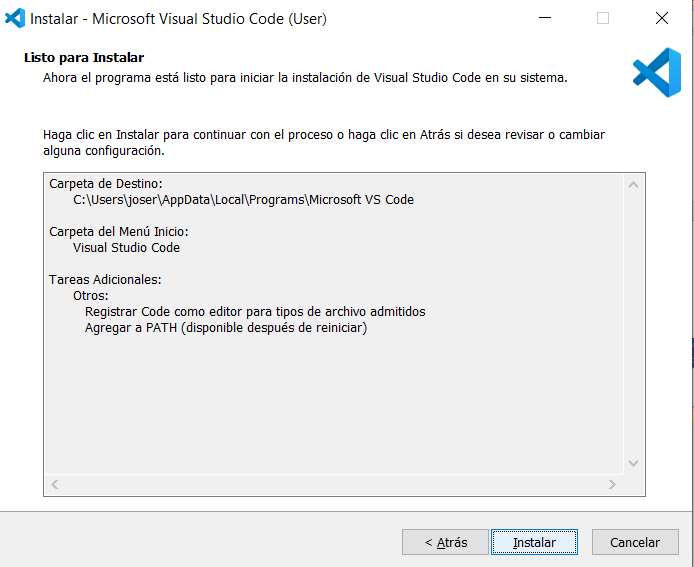The height and width of the screenshot is (567, 694).
Task: Click the greyed-out maximize window button
Action: 603,18
